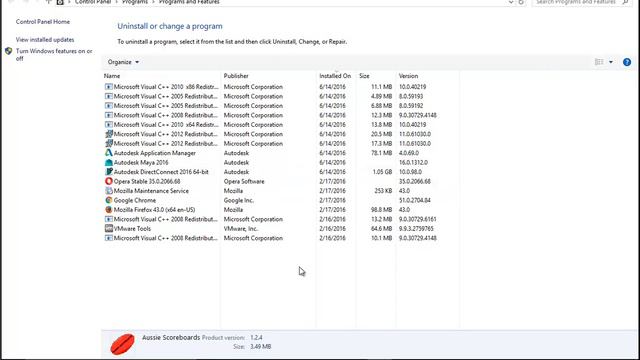This screenshot has width=640, height=360.
Task: Click icon of Visual C++ 2012 20.5 MB entry
Action: [109, 134]
